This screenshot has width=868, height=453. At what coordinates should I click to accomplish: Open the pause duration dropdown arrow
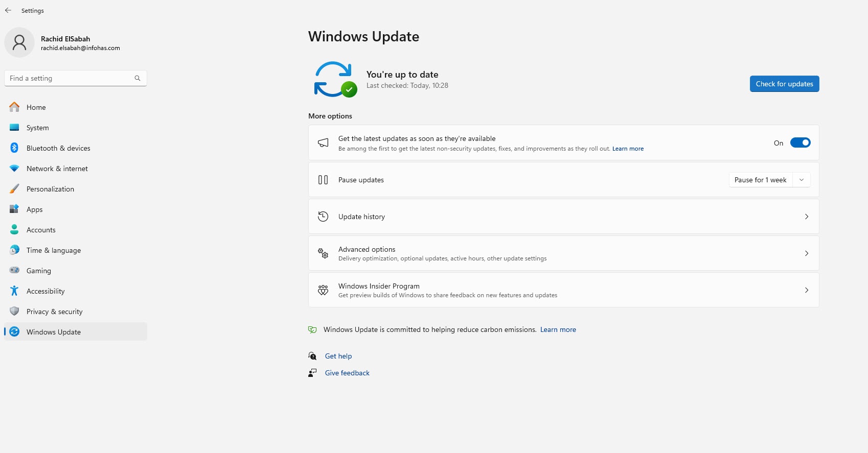(802, 180)
